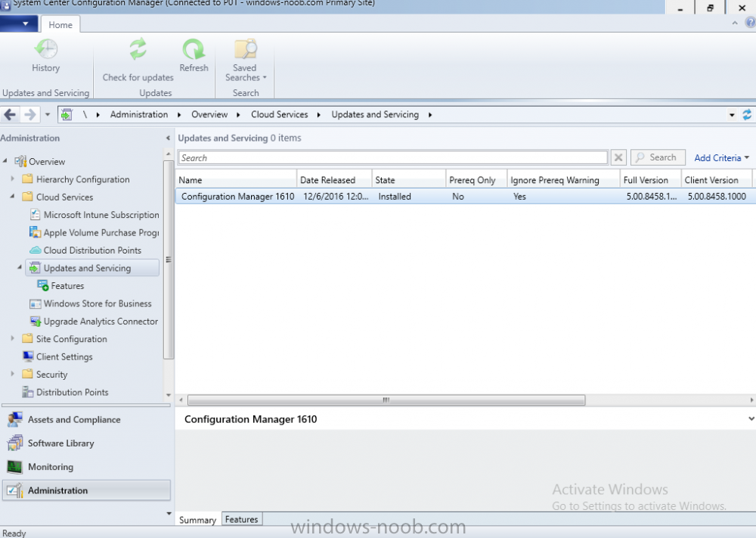Click the forward navigation arrow
The image size is (756, 538).
click(x=30, y=115)
